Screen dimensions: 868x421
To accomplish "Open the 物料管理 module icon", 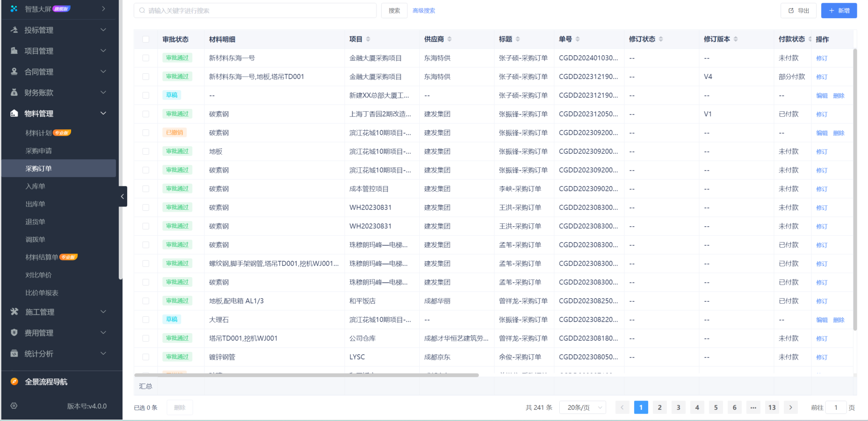I will click(x=14, y=113).
